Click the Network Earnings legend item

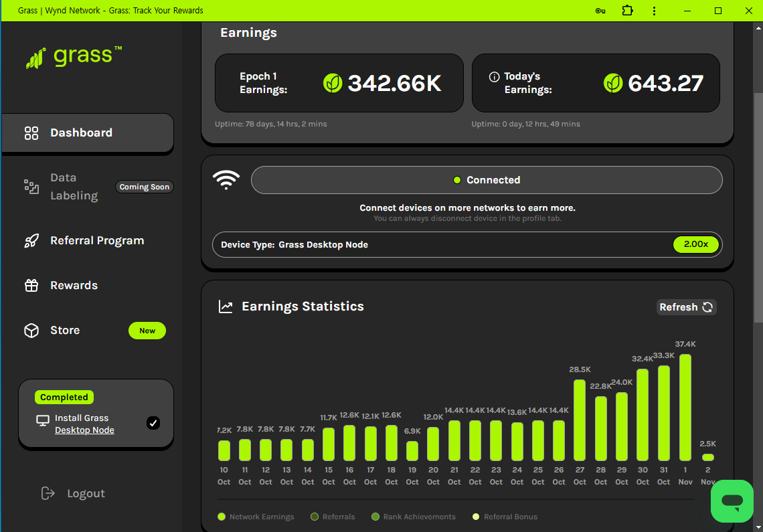pyautogui.click(x=256, y=517)
